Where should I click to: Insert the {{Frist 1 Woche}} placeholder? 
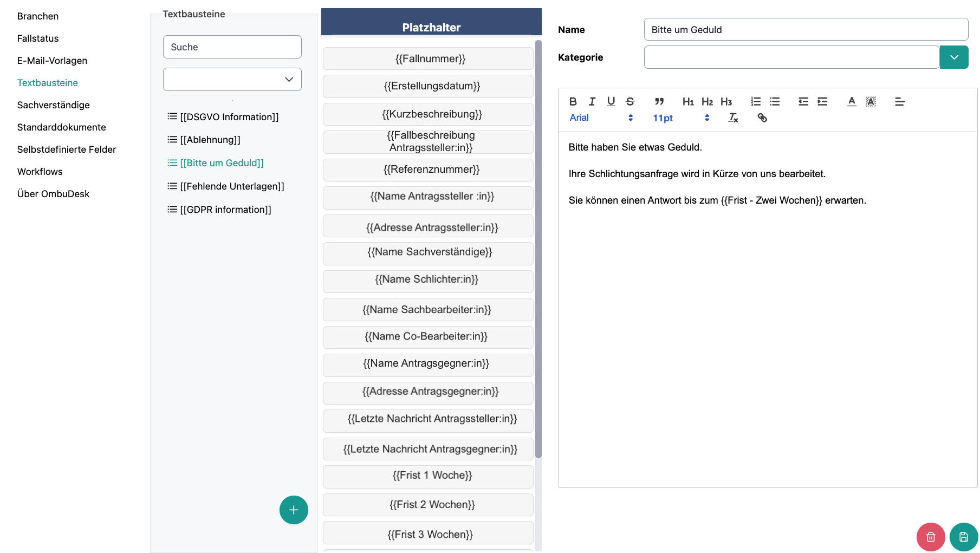428,477
